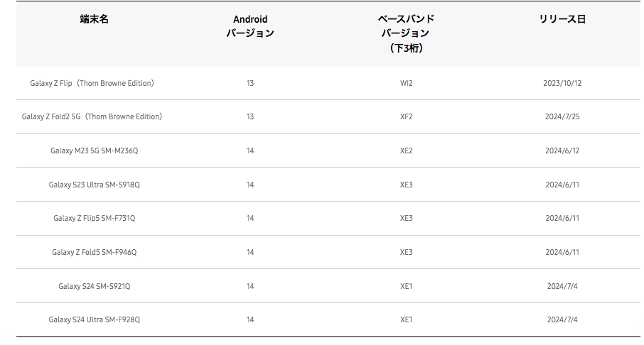Click the ベースバンドバージョン column header
The image size is (644, 345).
tap(406, 33)
